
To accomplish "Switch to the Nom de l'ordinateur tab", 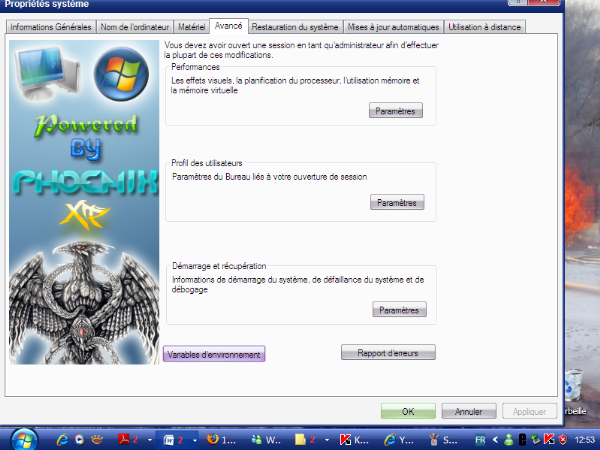I will pyautogui.click(x=135, y=27).
